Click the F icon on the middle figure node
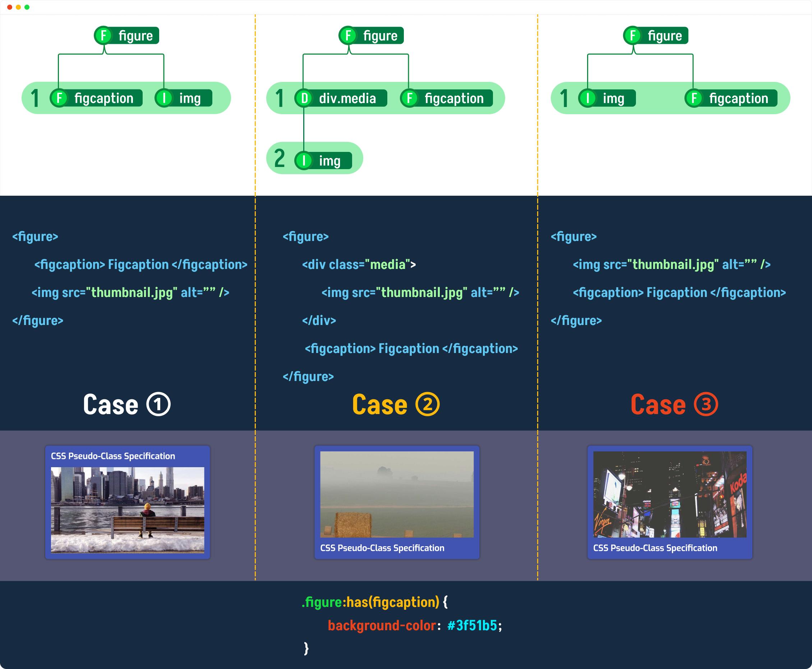812x669 pixels. click(348, 36)
